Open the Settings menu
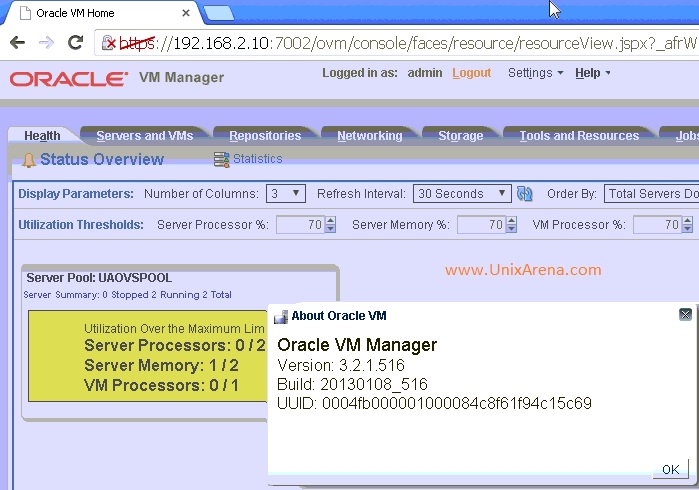The image size is (699, 490). click(535, 73)
